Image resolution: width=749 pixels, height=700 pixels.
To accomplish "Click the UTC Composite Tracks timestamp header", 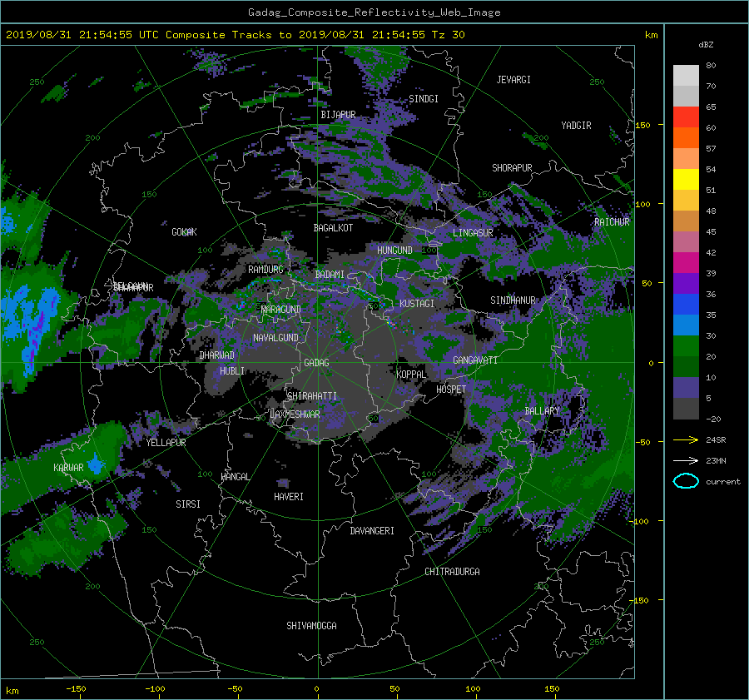I will pos(235,35).
